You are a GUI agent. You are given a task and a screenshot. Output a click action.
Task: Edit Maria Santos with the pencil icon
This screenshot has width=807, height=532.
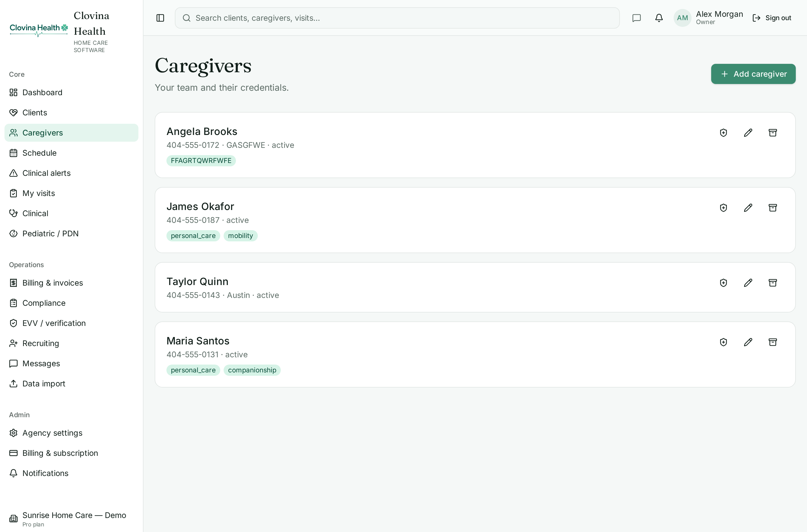pos(748,342)
